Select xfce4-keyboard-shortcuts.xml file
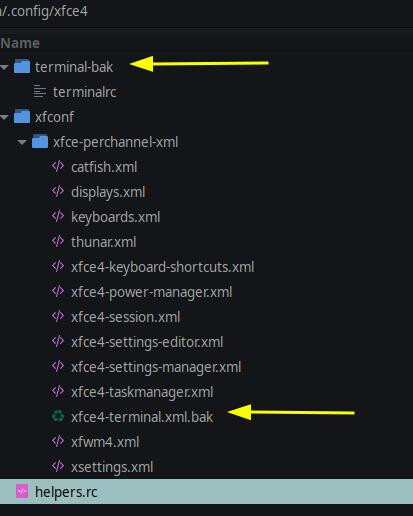The height and width of the screenshot is (516, 413). [162, 267]
